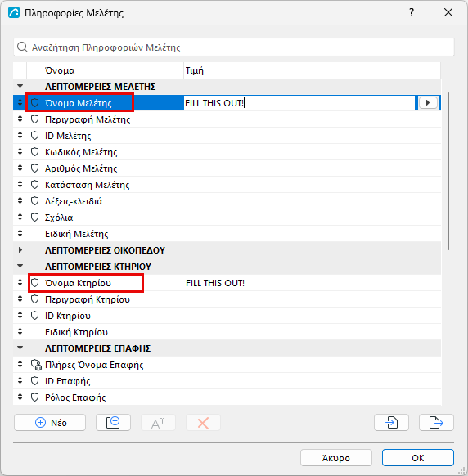Click reorder handle of ID Μελέτης row
The width and height of the screenshot is (468, 476).
pos(20,136)
